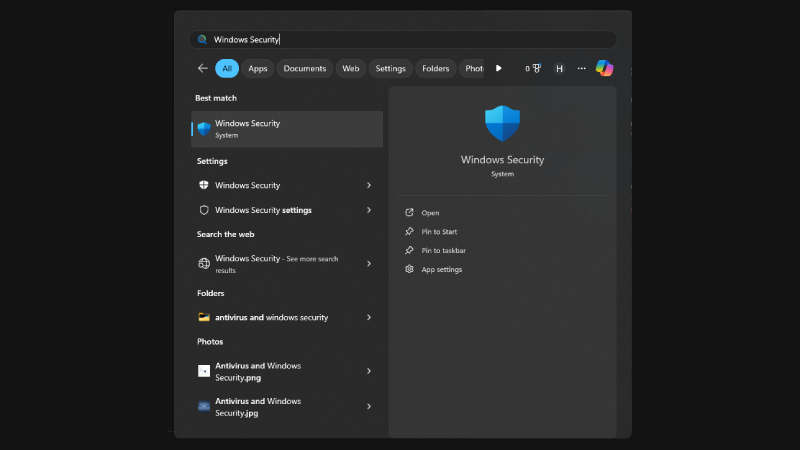Screen dimensions: 800x450
Task: Click 'antivirus and windows security' folder name
Action: point(271,317)
